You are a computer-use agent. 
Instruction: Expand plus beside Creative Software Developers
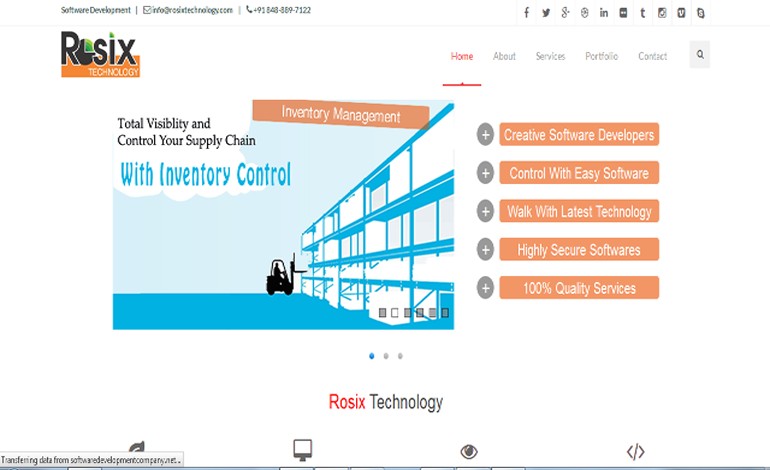pos(485,135)
